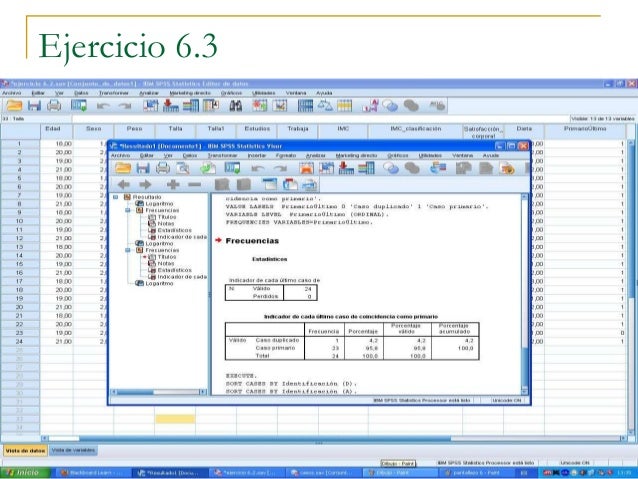Click Insert Cases icon in Data Editor
The image size is (638, 479).
(x=260, y=106)
